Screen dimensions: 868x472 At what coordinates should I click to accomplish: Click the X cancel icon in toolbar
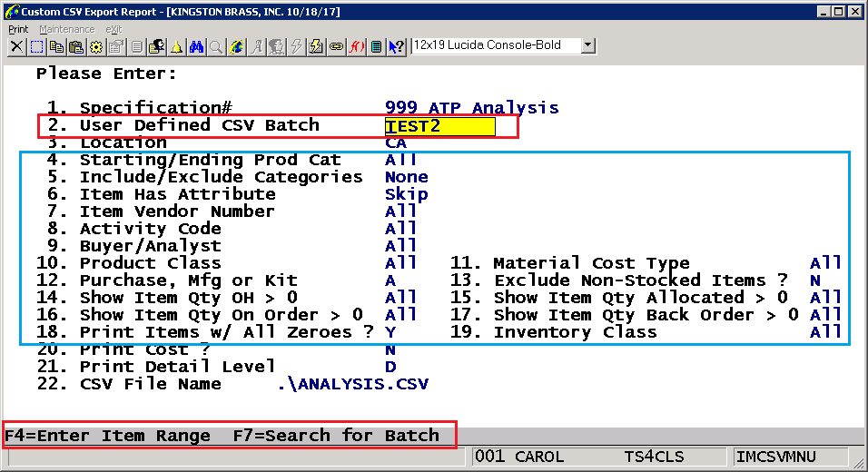pyautogui.click(x=17, y=46)
